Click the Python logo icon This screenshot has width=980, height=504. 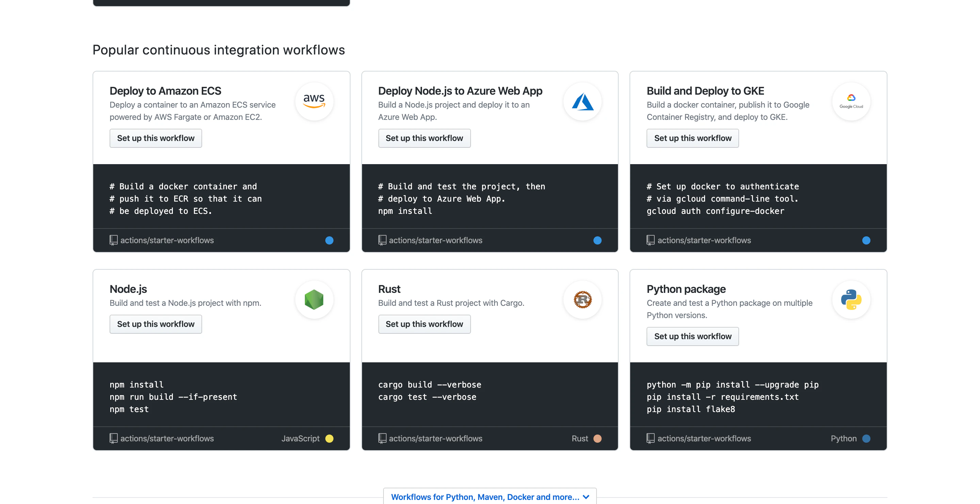[x=851, y=300]
